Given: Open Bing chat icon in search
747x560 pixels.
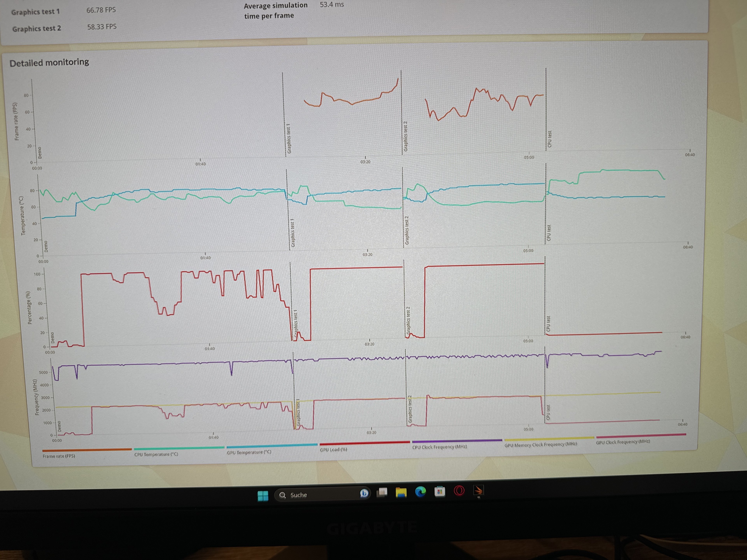Looking at the screenshot, I should 364,493.
